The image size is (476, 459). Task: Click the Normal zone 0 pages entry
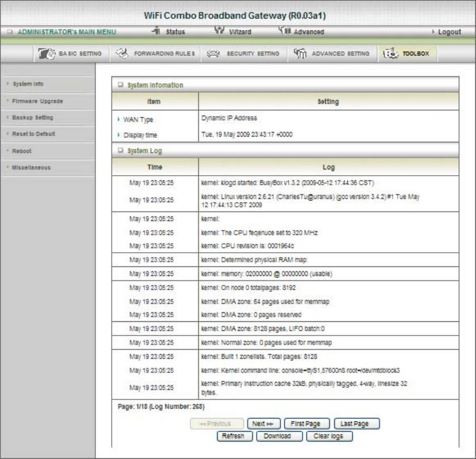point(266,343)
